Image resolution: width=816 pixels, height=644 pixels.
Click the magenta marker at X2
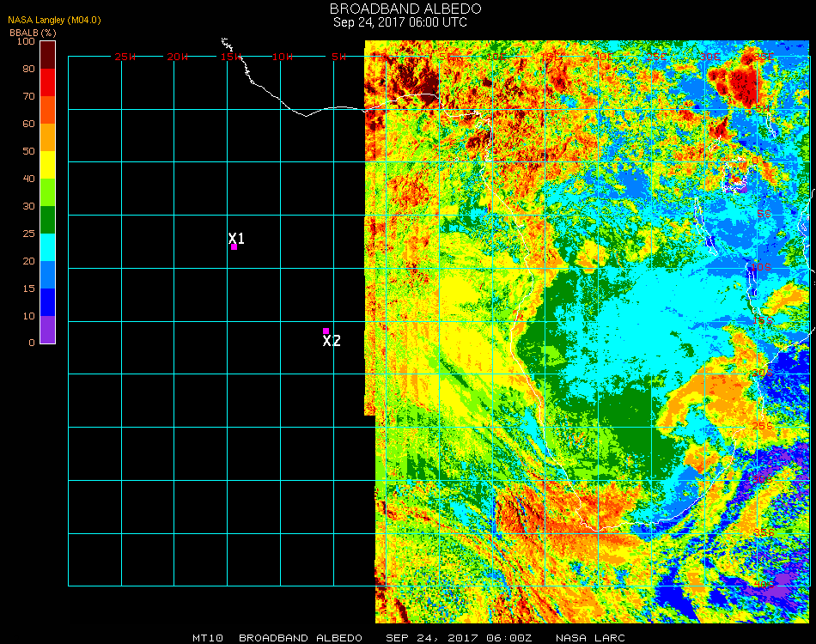326,331
